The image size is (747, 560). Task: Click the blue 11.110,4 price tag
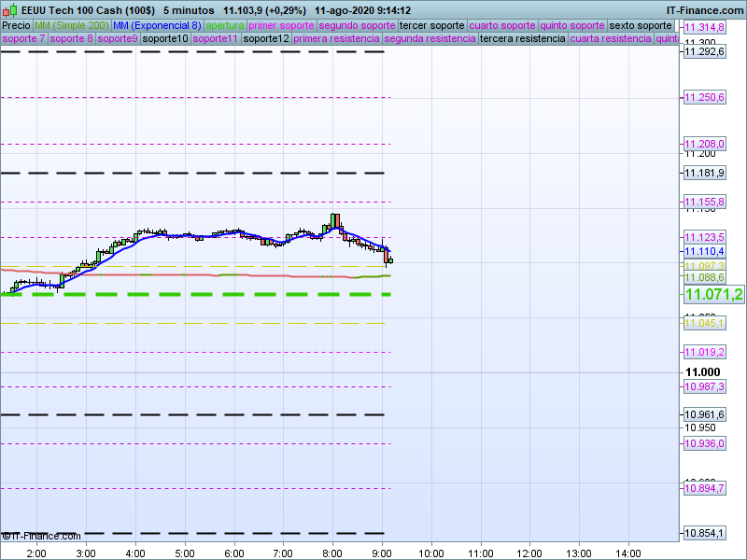tap(704, 252)
